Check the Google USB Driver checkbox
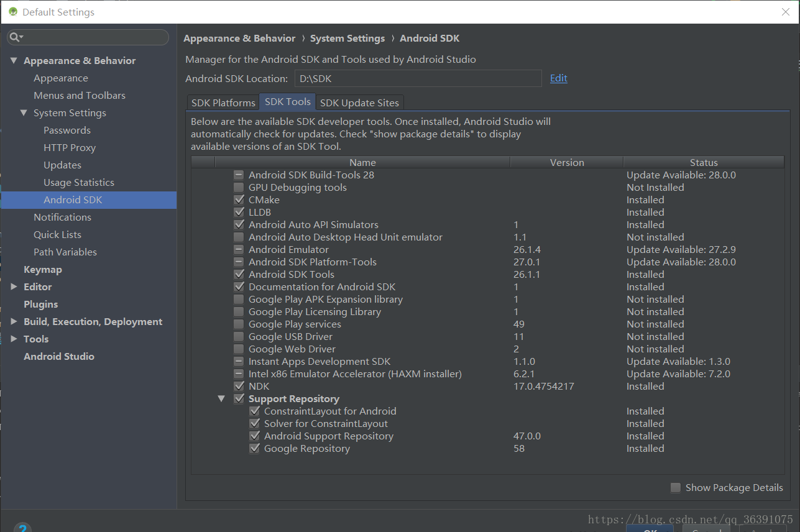 pos(239,337)
